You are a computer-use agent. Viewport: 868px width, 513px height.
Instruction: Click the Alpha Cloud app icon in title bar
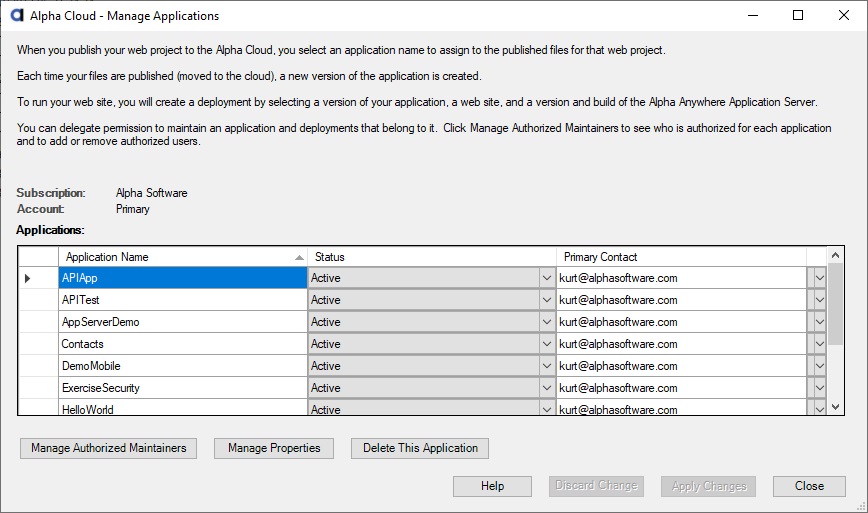click(x=17, y=15)
